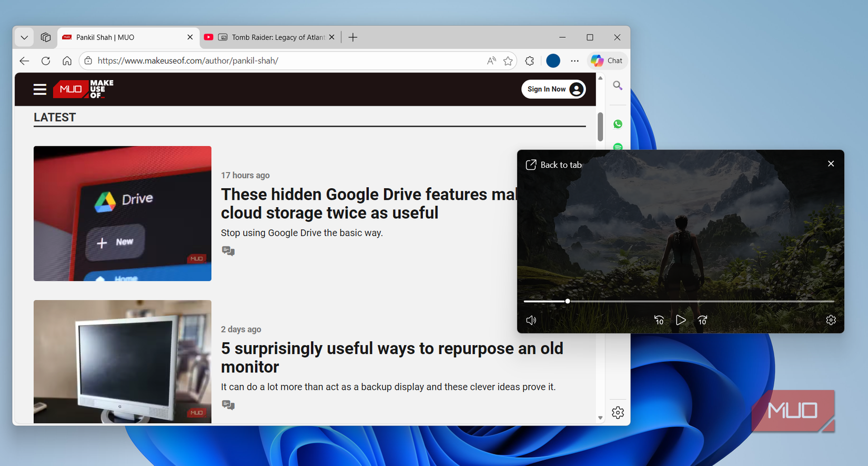The width and height of the screenshot is (868, 466).
Task: Click Sign In Now
Action: coord(553,89)
